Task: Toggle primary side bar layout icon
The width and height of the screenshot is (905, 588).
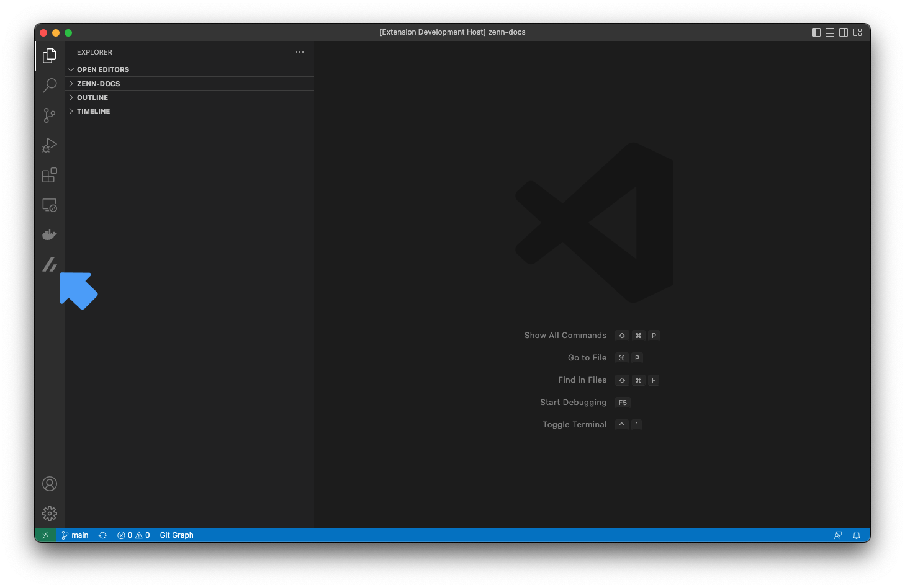Action: (816, 32)
